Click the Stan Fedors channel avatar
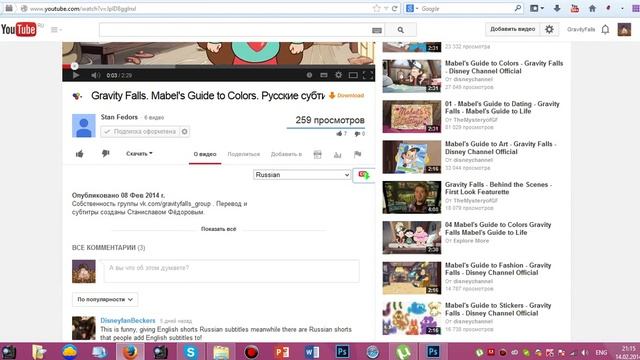The height and width of the screenshot is (360, 640). pyautogui.click(x=84, y=126)
